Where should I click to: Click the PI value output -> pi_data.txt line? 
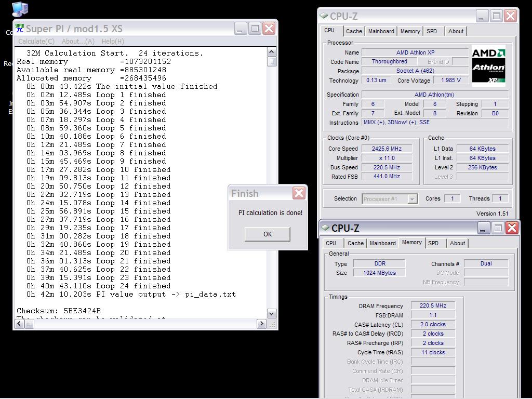tap(131, 294)
